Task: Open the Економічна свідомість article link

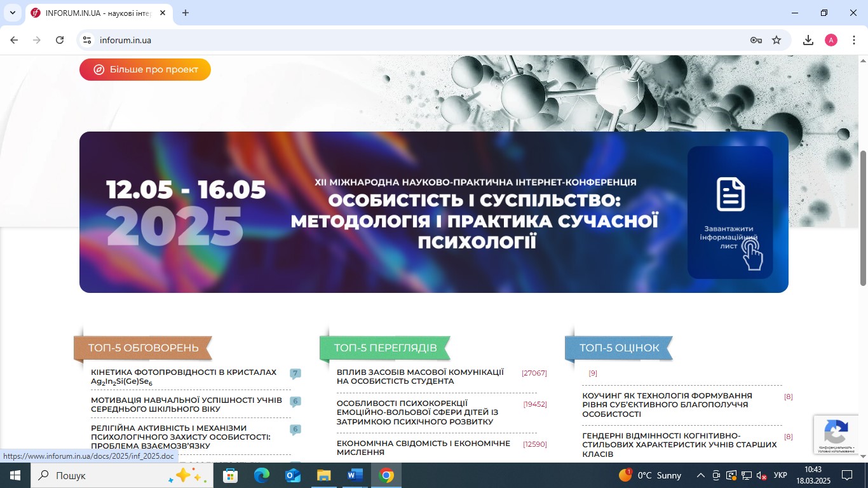Action: pos(423,447)
